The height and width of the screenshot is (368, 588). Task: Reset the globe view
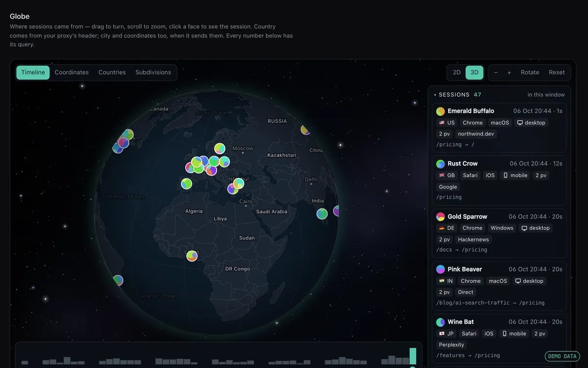(557, 73)
